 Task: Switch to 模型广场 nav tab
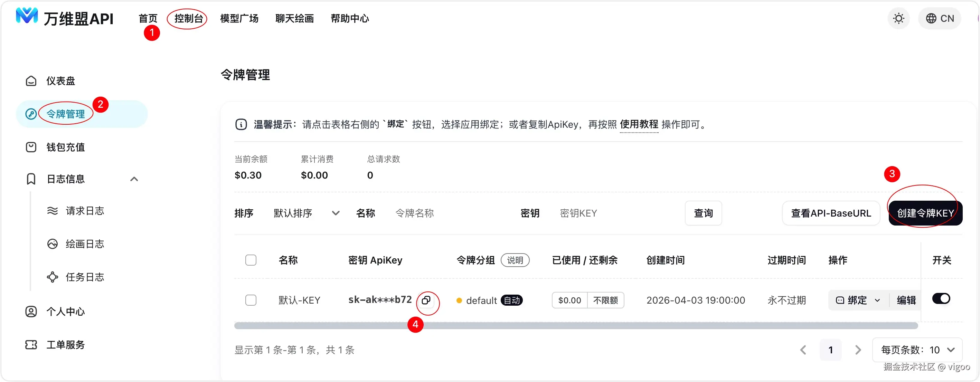(x=239, y=19)
